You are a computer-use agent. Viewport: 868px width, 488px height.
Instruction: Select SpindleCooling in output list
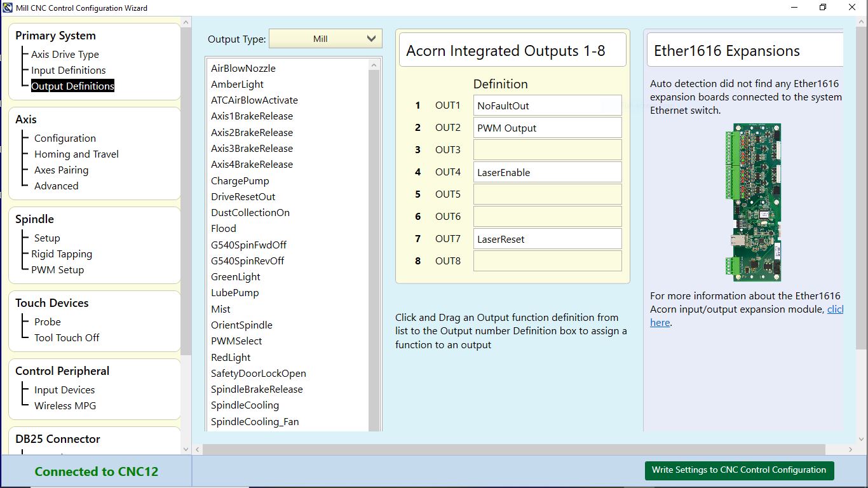pyautogui.click(x=245, y=405)
